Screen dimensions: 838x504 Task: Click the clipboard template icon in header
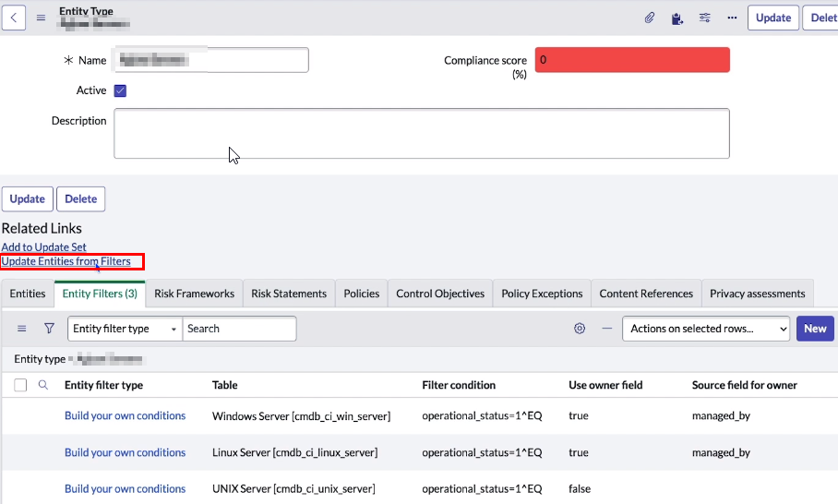pyautogui.click(x=677, y=18)
